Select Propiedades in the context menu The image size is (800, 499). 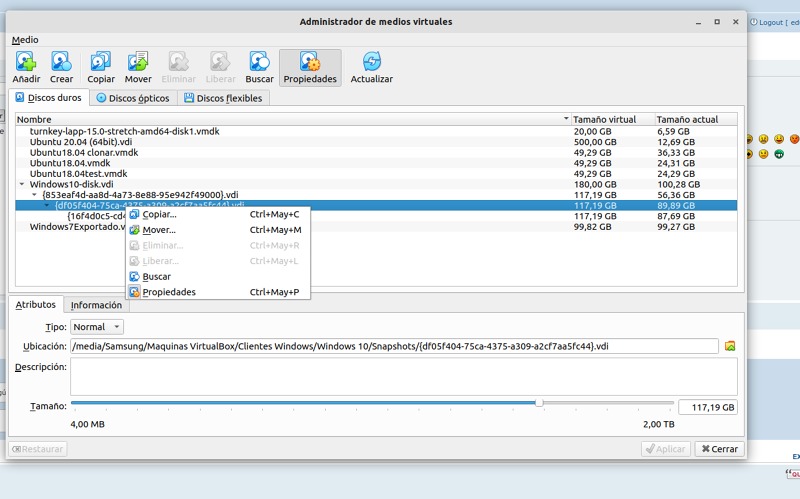(x=168, y=292)
